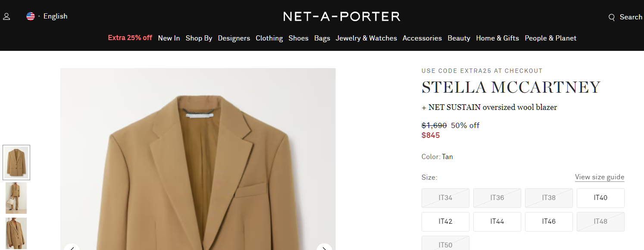Expand the Clothing menu

pos(269,38)
